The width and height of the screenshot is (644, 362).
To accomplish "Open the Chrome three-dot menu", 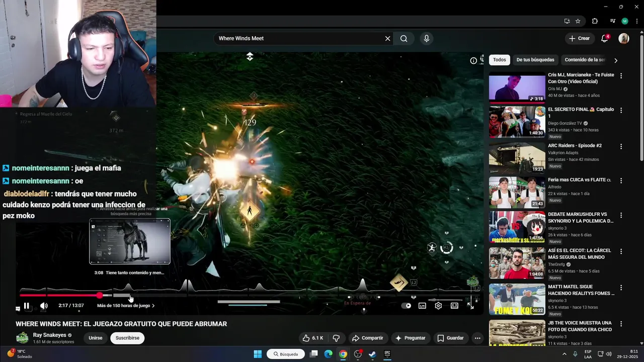I will [636, 21].
